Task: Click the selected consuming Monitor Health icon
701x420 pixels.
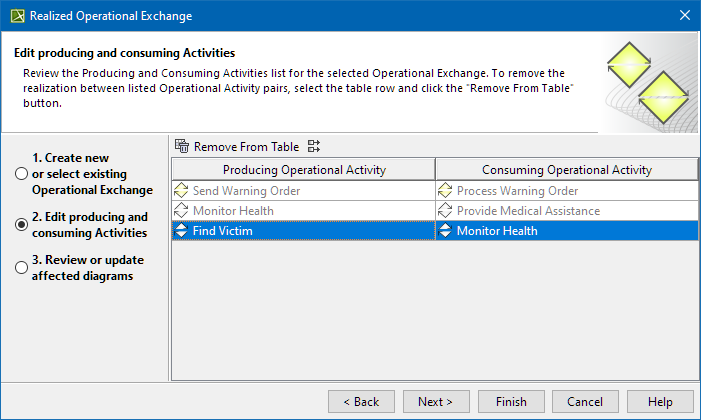Action: (x=445, y=230)
